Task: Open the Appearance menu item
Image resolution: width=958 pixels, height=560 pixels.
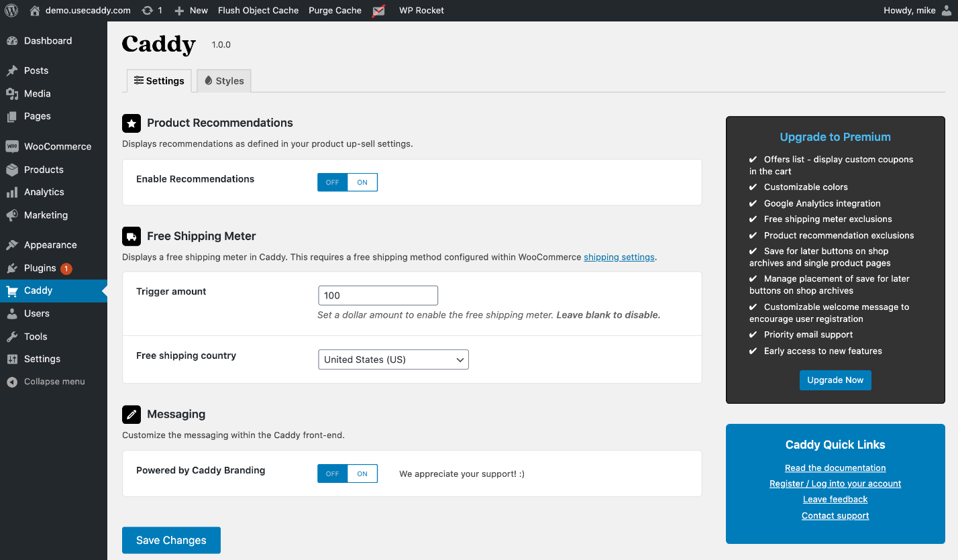Action: (54, 245)
